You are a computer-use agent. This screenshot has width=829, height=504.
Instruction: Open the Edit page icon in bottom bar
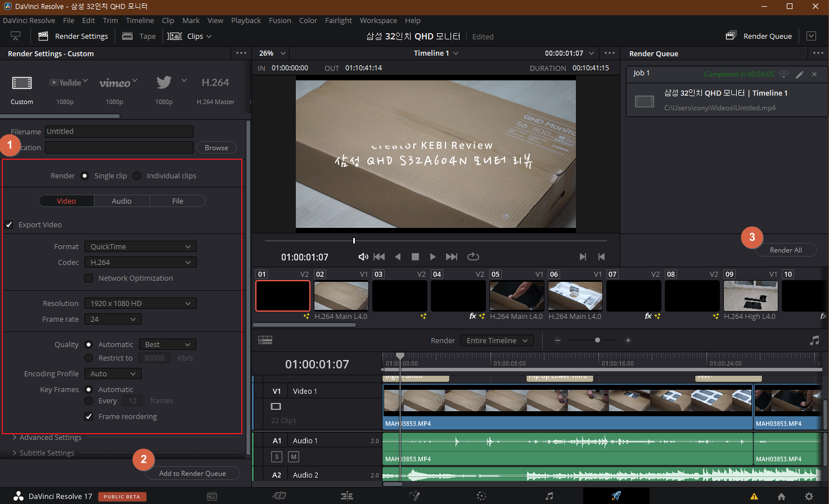(x=347, y=496)
